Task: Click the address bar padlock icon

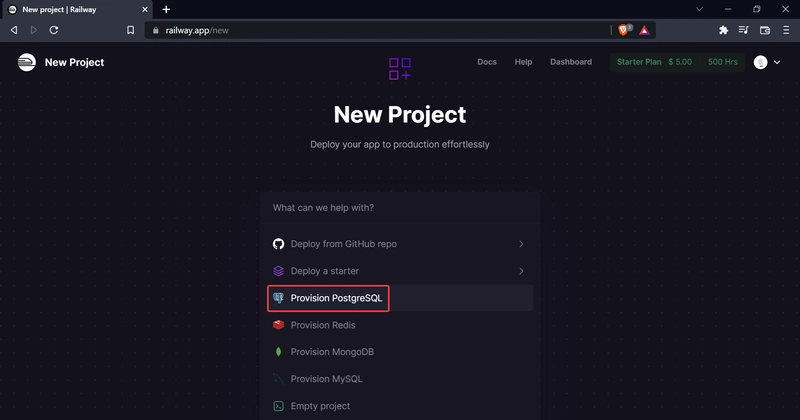Action: pyautogui.click(x=156, y=30)
